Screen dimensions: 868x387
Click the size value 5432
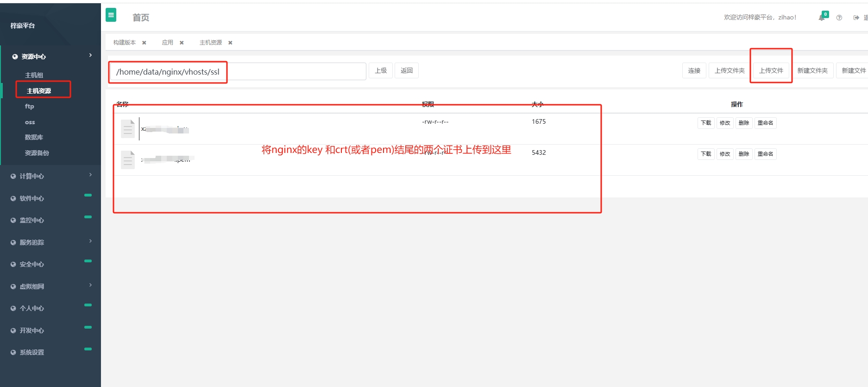[x=539, y=152]
